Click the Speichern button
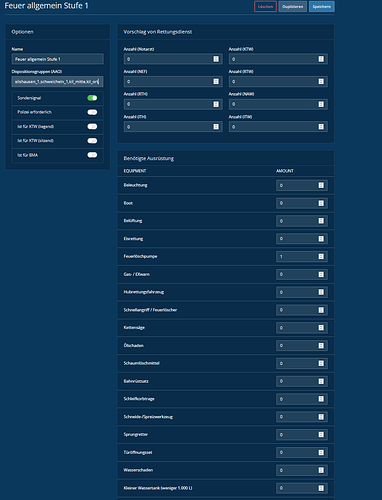382x500 pixels. coord(322,7)
